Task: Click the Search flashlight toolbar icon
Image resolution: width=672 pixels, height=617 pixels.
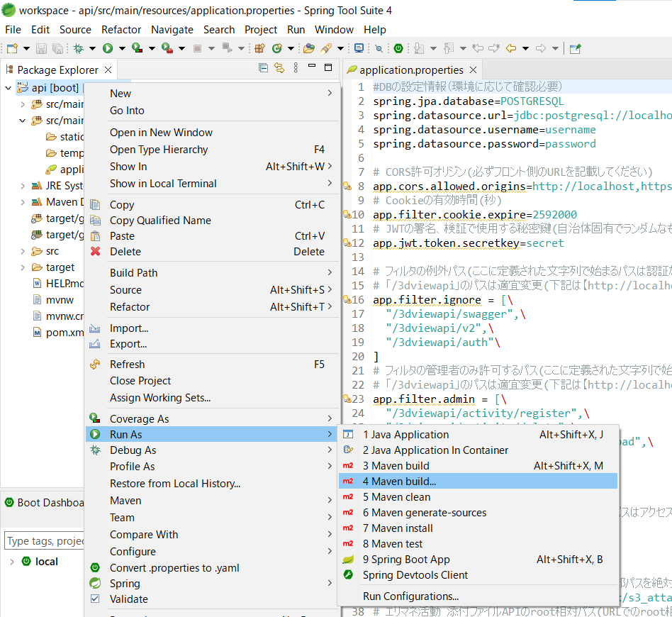Action: click(x=327, y=48)
